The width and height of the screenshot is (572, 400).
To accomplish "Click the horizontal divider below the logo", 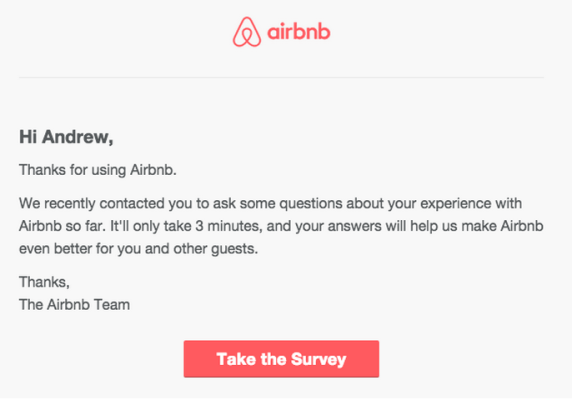I will coord(281,77).
